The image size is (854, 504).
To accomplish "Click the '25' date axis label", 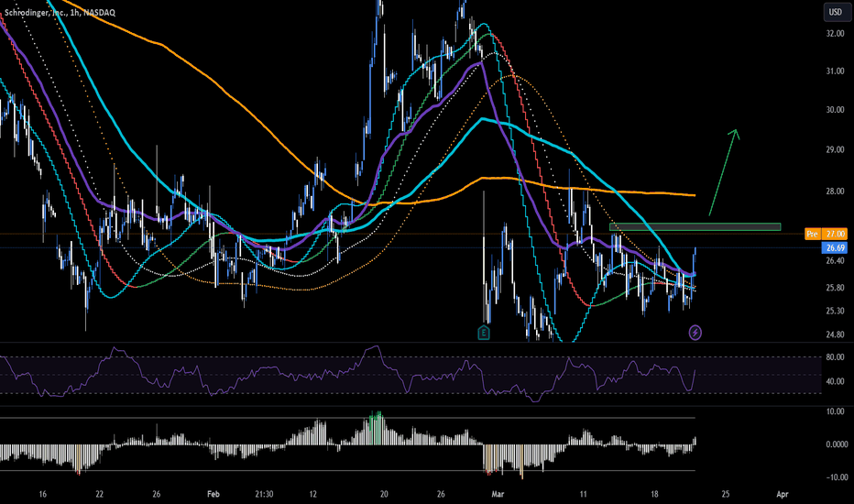I will (x=726, y=494).
